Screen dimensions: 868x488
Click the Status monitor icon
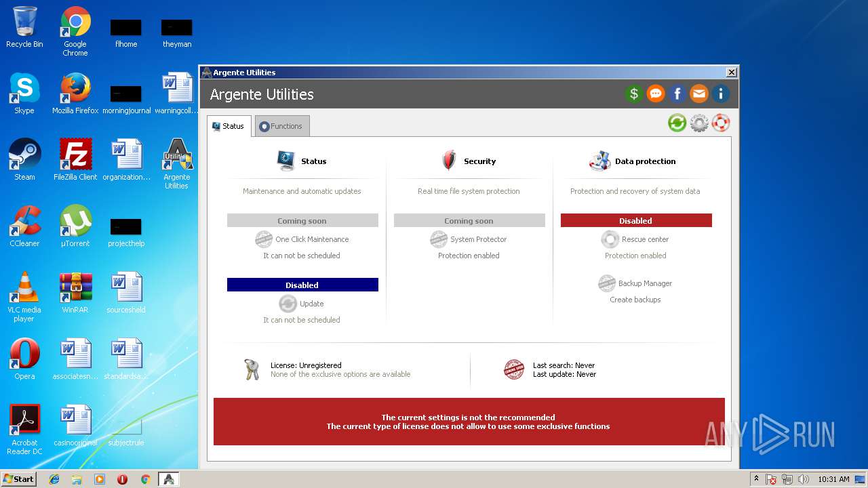click(286, 161)
